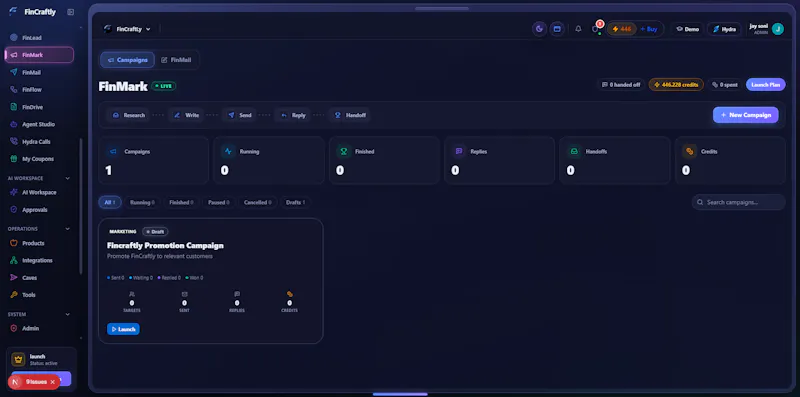
Task: Click the Write pipeline step
Action: pyautogui.click(x=186, y=115)
